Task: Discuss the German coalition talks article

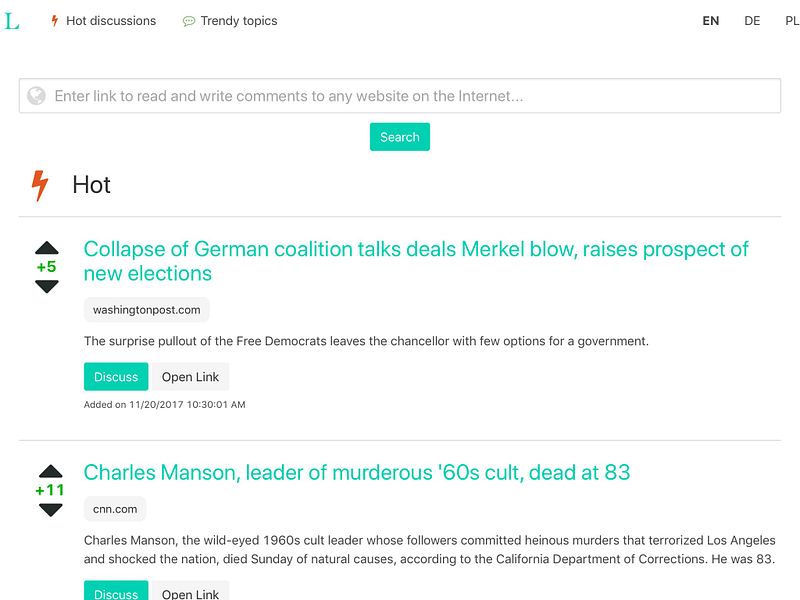Action: (x=116, y=377)
